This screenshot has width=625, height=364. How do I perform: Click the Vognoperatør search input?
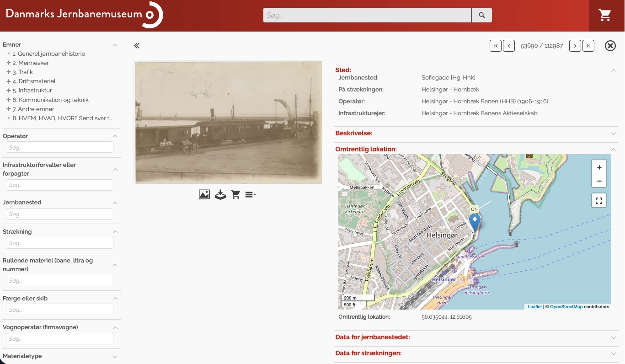pos(59,339)
